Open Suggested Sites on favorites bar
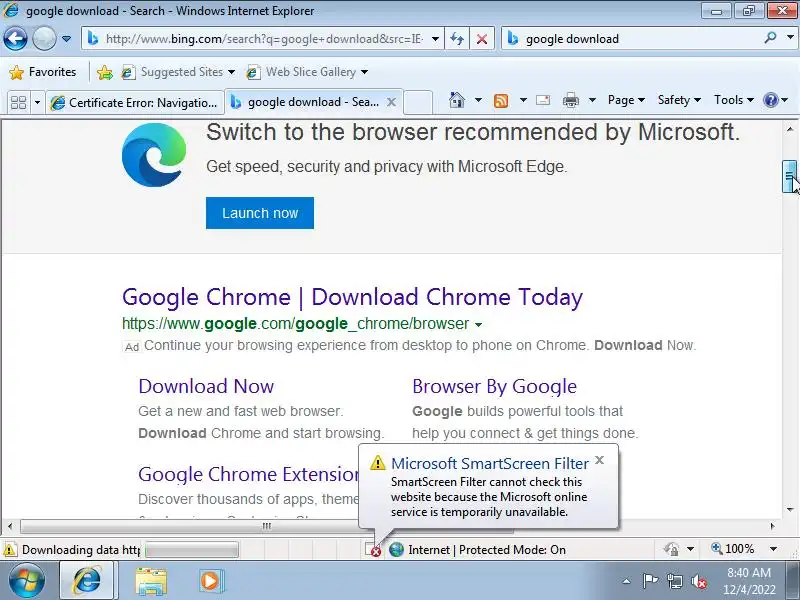The height and width of the screenshot is (600, 800). coord(178,72)
